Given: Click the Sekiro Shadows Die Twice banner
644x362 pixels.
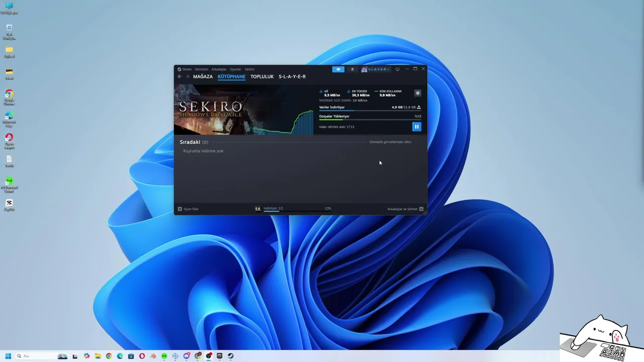Looking at the screenshot, I should coord(244,110).
